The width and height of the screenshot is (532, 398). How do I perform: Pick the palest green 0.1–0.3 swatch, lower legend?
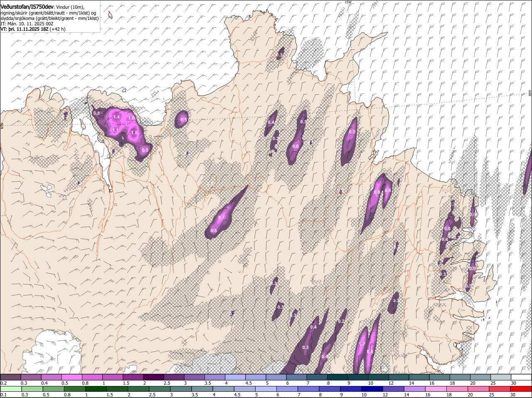(11, 389)
